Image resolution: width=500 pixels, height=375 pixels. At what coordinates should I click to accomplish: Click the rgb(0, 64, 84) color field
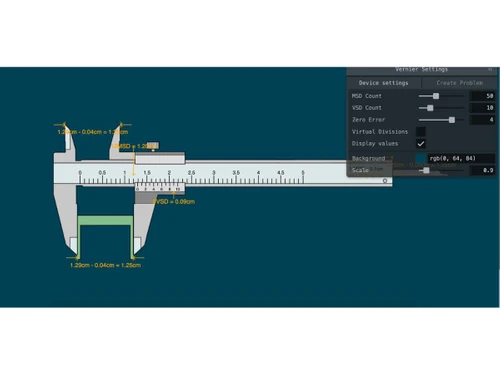(x=461, y=158)
